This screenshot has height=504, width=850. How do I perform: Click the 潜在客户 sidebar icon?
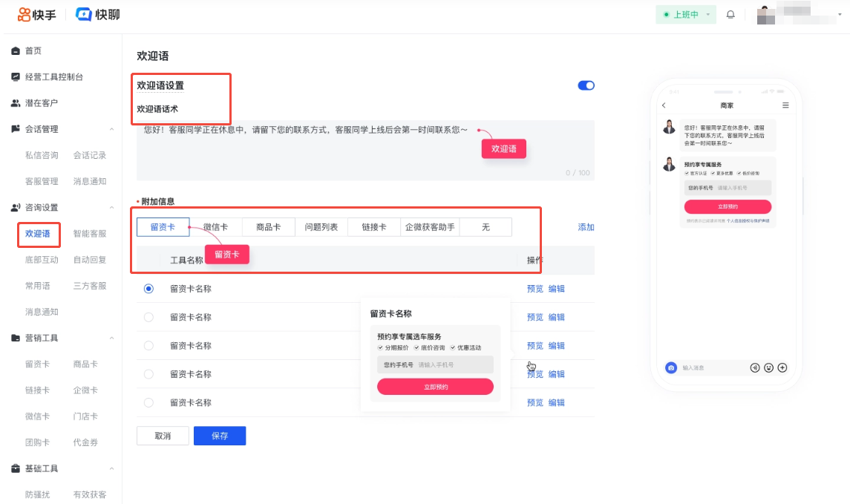coord(16,102)
